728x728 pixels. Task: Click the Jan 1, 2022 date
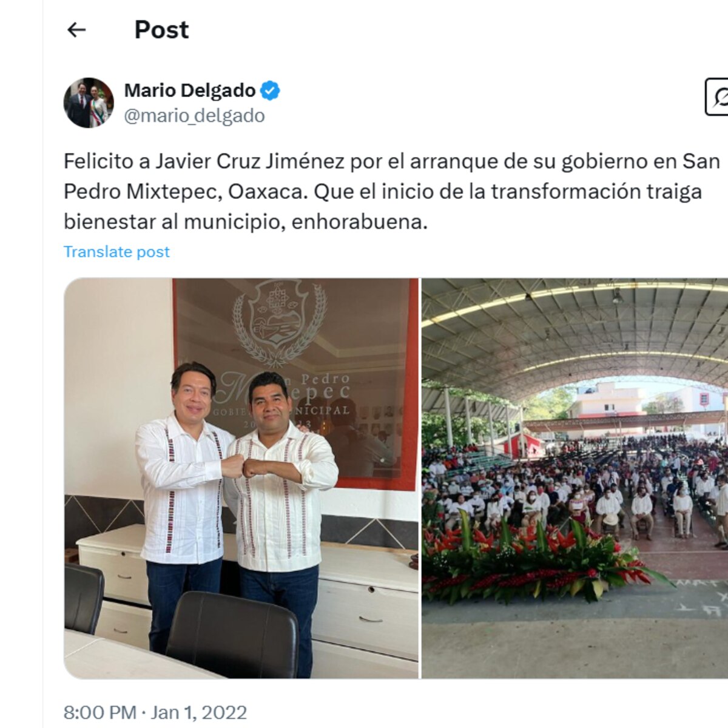[x=198, y=712]
